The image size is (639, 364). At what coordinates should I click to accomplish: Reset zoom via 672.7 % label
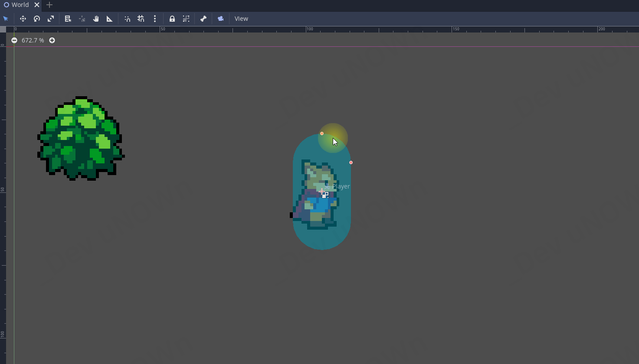(33, 40)
